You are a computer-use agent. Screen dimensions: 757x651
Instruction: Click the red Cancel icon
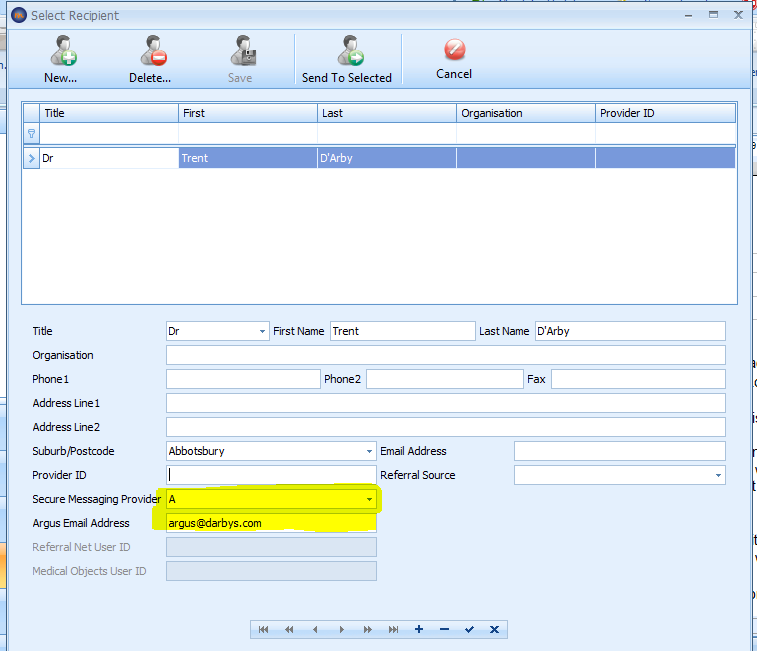[454, 50]
